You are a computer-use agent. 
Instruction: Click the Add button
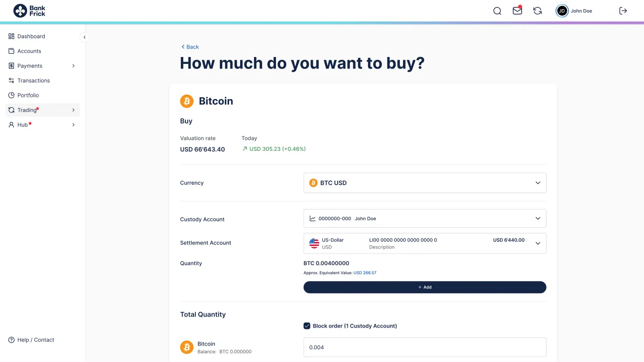tap(425, 287)
